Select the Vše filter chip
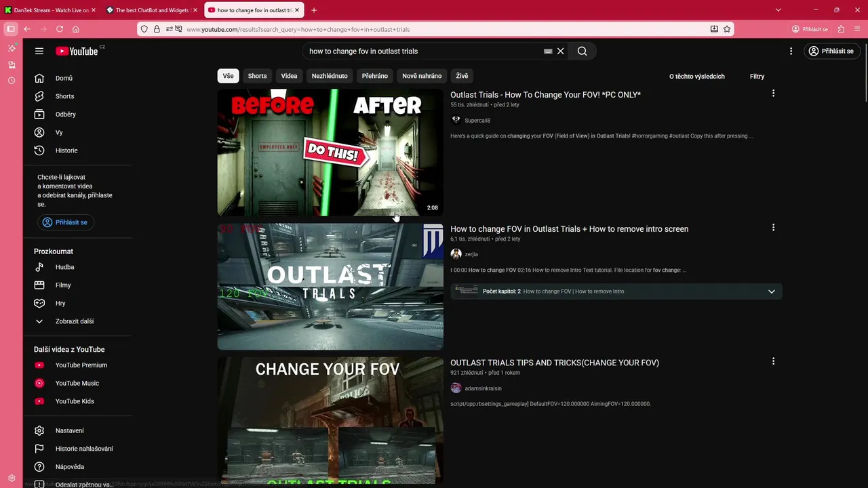This screenshot has height=488, width=868. pos(228,76)
